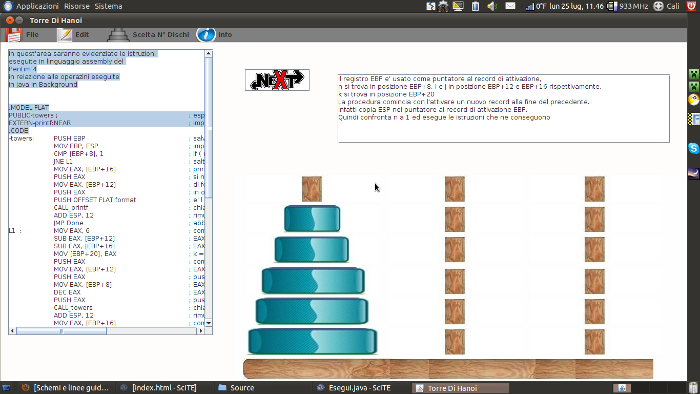Open the Risorse menu
This screenshot has height=394, width=700.
[76, 6]
